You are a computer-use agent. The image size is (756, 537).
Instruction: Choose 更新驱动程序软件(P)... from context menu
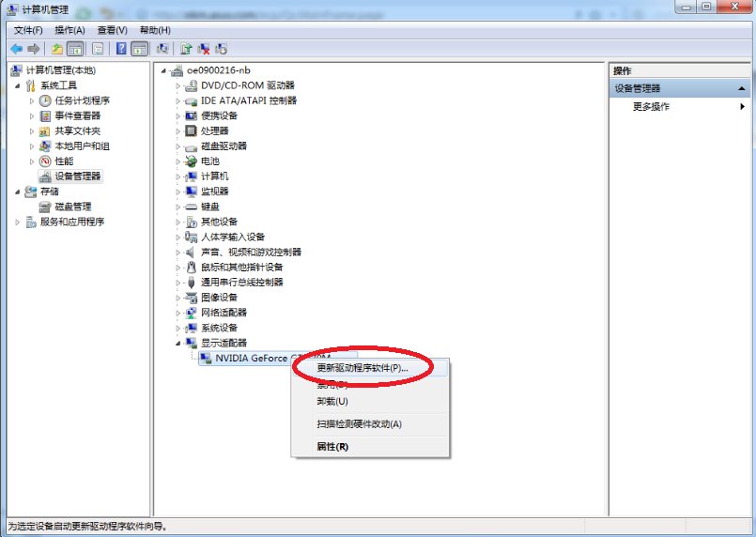(370, 368)
